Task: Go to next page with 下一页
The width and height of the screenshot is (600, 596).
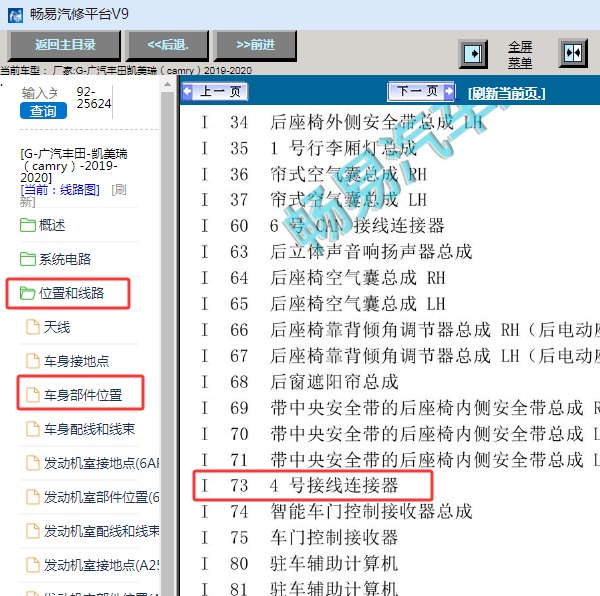Action: pos(421,91)
